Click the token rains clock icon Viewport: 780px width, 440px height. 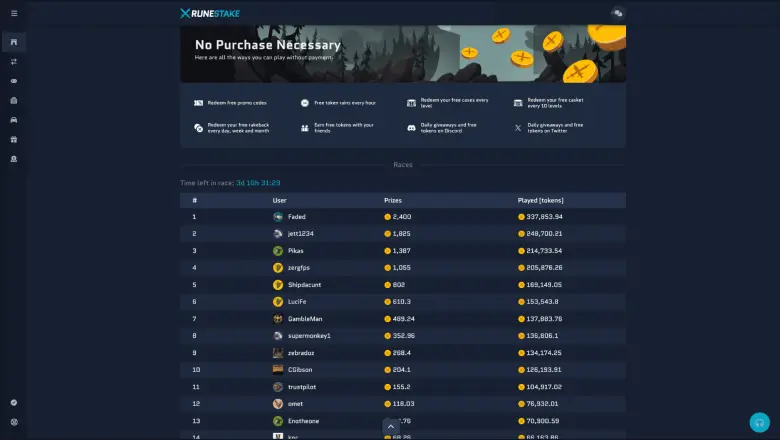pos(305,103)
